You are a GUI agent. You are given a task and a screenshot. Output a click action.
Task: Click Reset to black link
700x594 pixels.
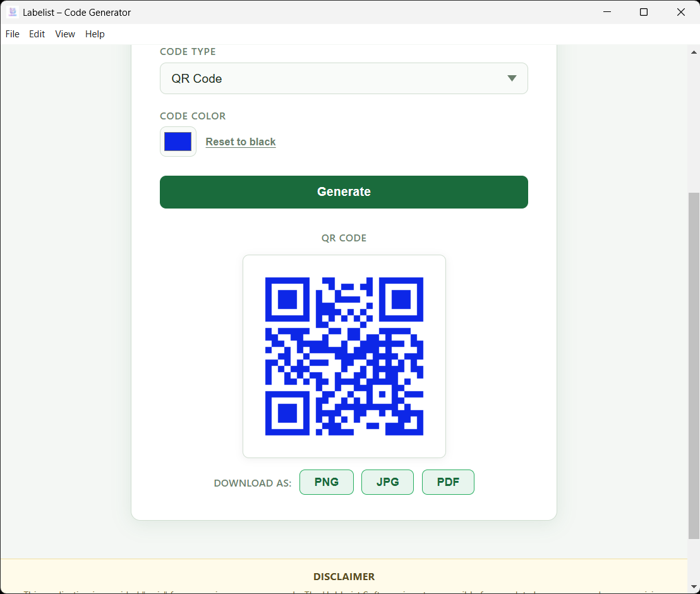(240, 142)
